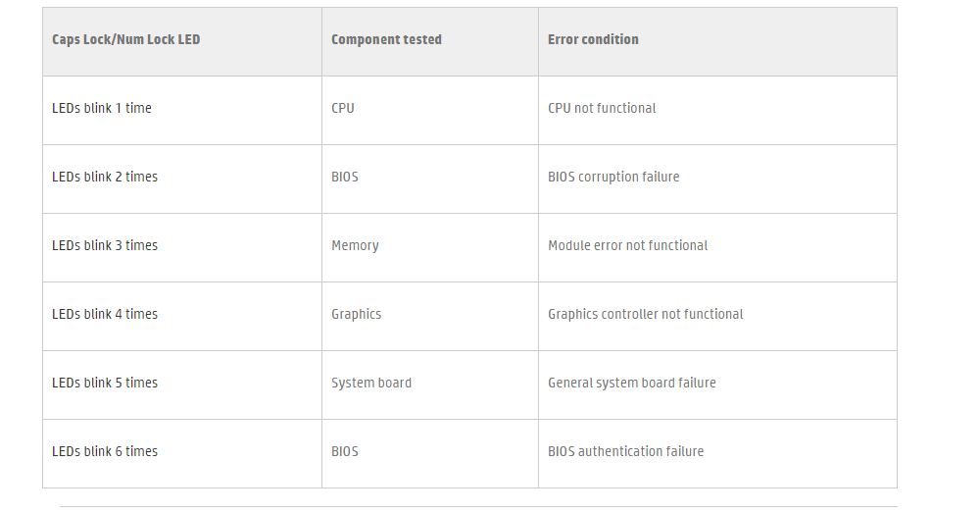Image resolution: width=980 pixels, height=513 pixels.
Task: Click the 'Error condition' column header
Action: (x=593, y=39)
